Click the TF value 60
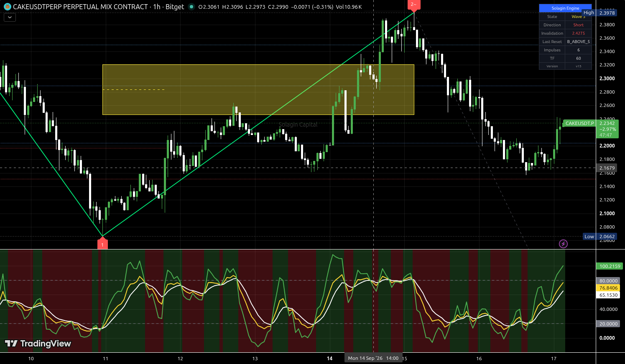The image size is (625, 364). pos(578,59)
